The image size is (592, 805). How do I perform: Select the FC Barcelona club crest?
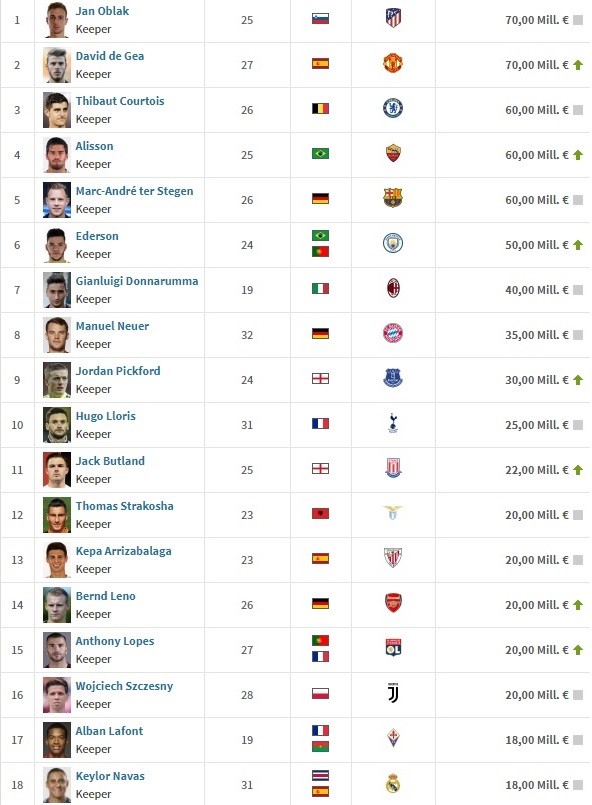393,199
